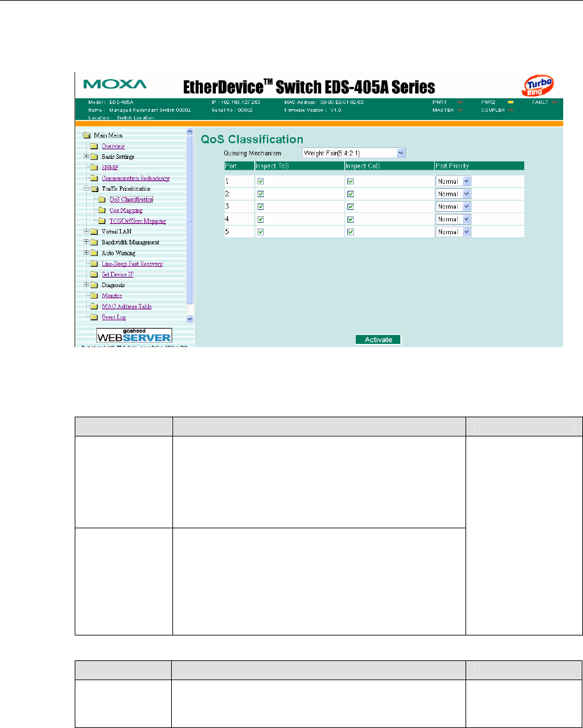
Task: Click the folder icon beside Set Device IP
Action: pos(95,274)
